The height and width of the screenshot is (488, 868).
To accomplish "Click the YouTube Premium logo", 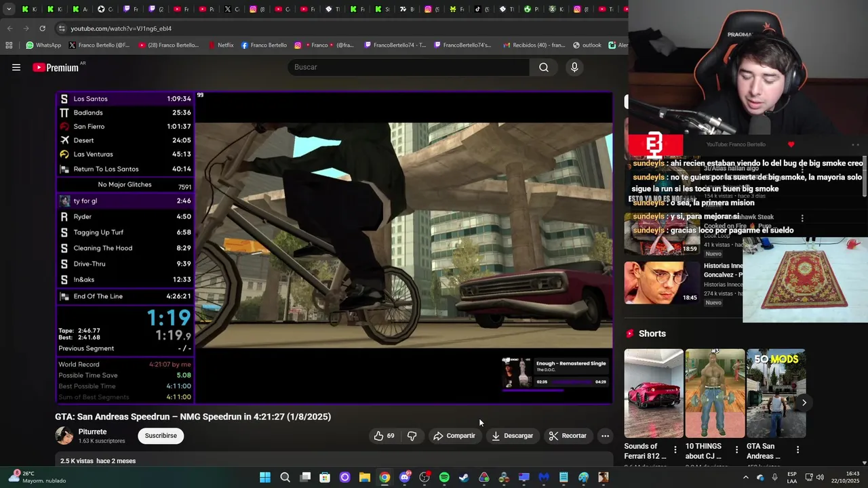I will coord(57,67).
